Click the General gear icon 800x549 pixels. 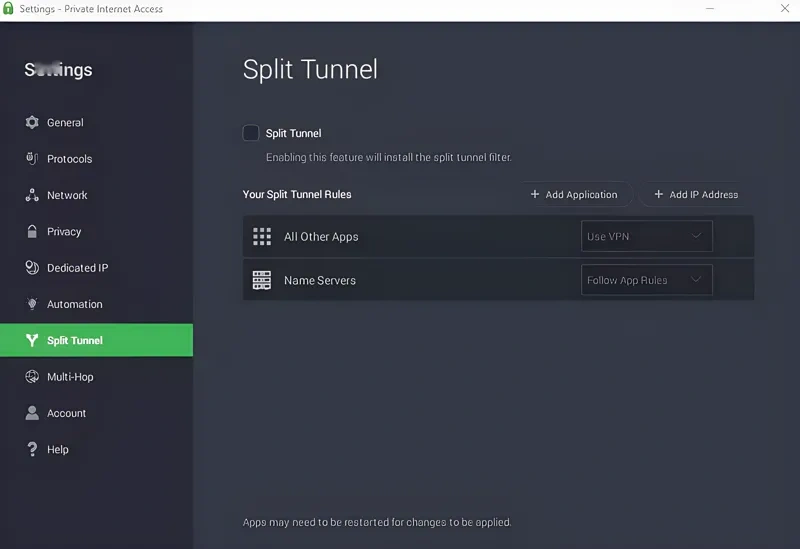tap(32, 122)
